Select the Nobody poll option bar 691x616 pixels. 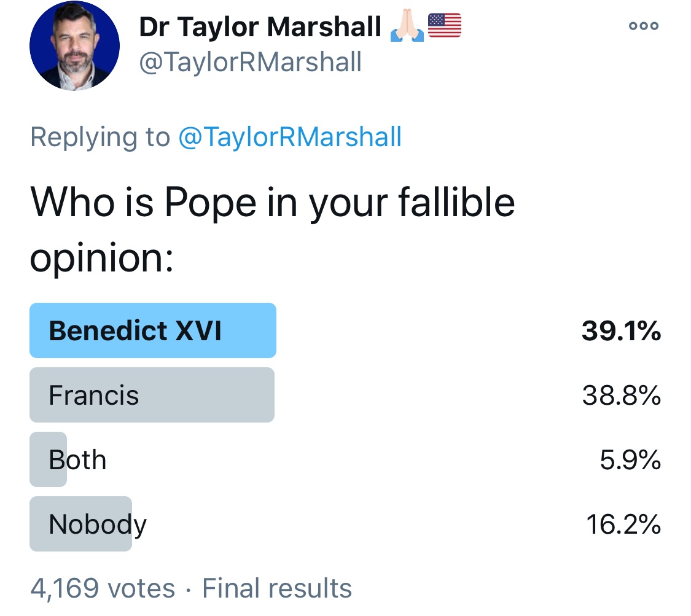[80, 524]
